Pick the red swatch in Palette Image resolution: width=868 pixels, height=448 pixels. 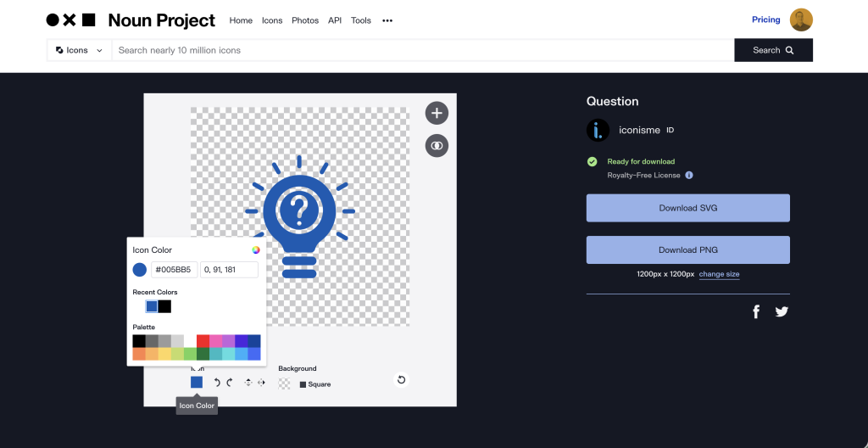point(203,341)
